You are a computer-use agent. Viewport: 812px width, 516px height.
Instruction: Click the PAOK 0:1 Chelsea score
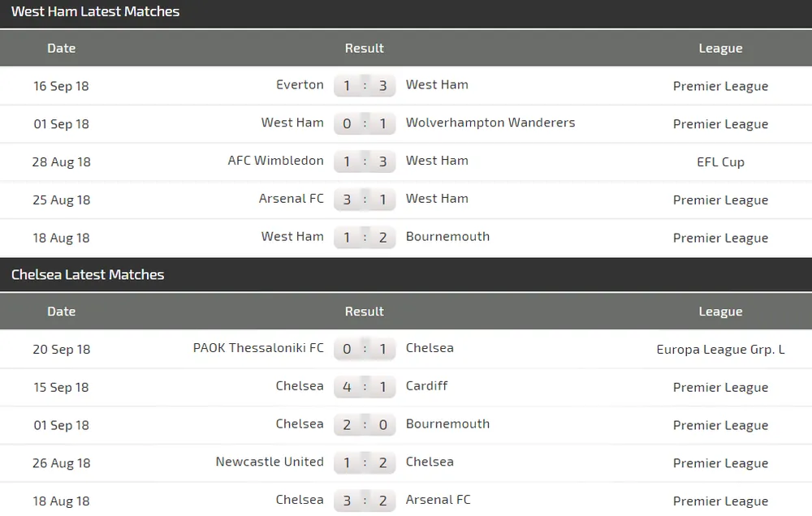pyautogui.click(x=365, y=349)
